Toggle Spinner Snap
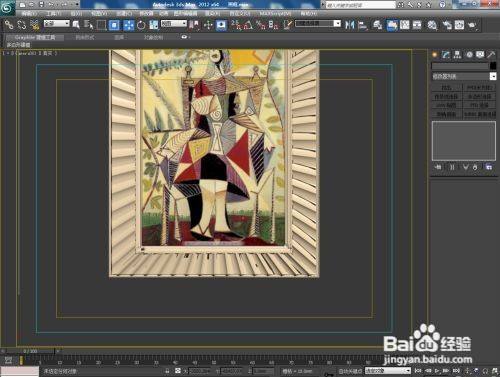The image size is (500, 377). (273, 25)
